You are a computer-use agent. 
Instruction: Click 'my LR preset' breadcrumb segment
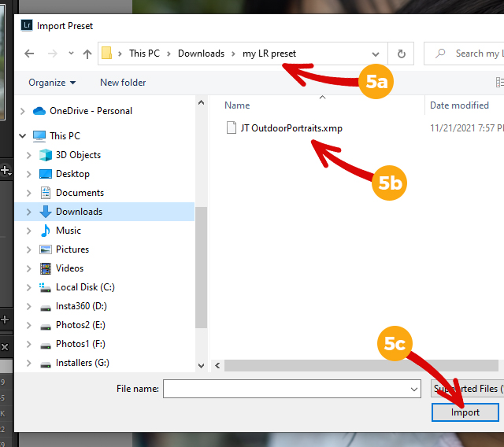click(x=269, y=54)
